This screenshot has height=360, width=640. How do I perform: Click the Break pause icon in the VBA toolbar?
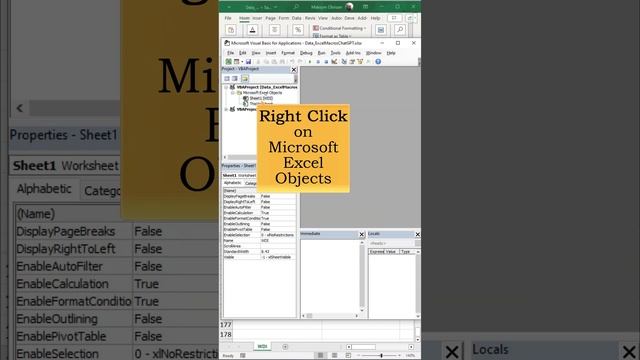318,62
